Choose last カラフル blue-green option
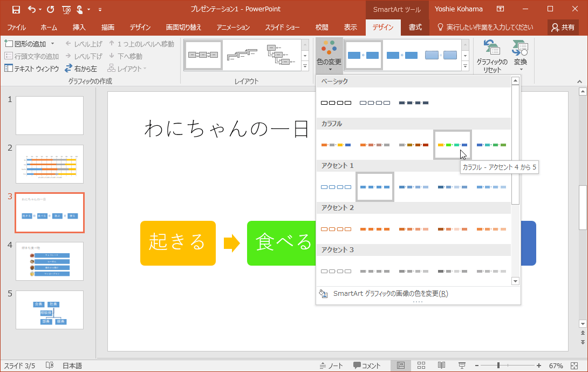 [491, 145]
